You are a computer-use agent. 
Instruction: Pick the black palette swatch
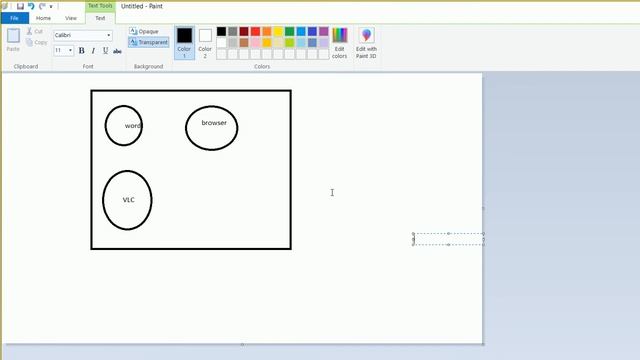(221, 31)
